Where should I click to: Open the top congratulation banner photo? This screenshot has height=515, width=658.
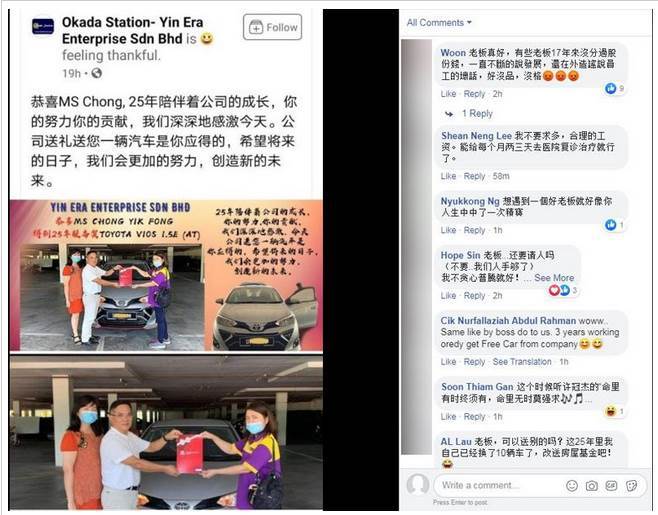(x=166, y=275)
